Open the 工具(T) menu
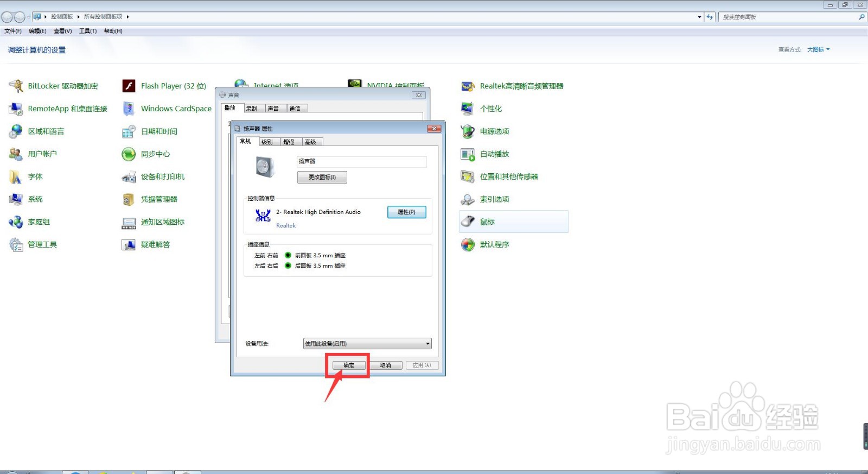The width and height of the screenshot is (868, 474). click(88, 31)
